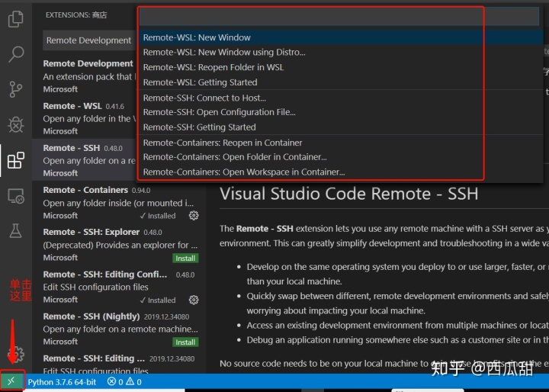
Task: Open Remote - Containers extension entry
Action: coord(119,203)
